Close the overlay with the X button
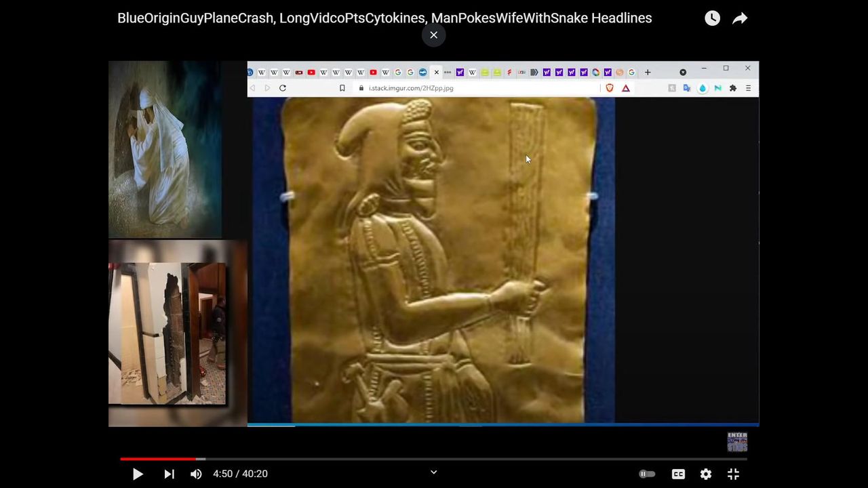The image size is (868, 488). 433,35
